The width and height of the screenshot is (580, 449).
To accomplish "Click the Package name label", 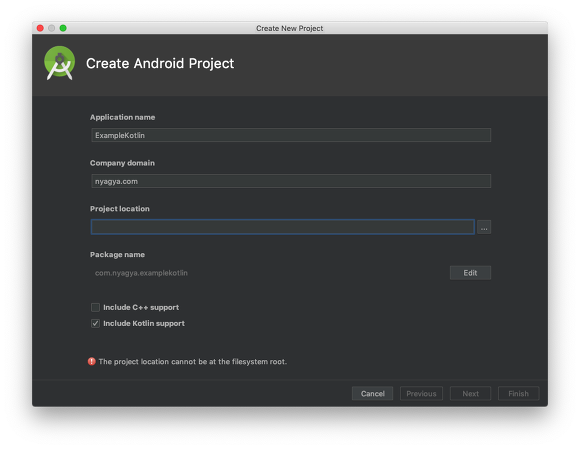I will 117,254.
